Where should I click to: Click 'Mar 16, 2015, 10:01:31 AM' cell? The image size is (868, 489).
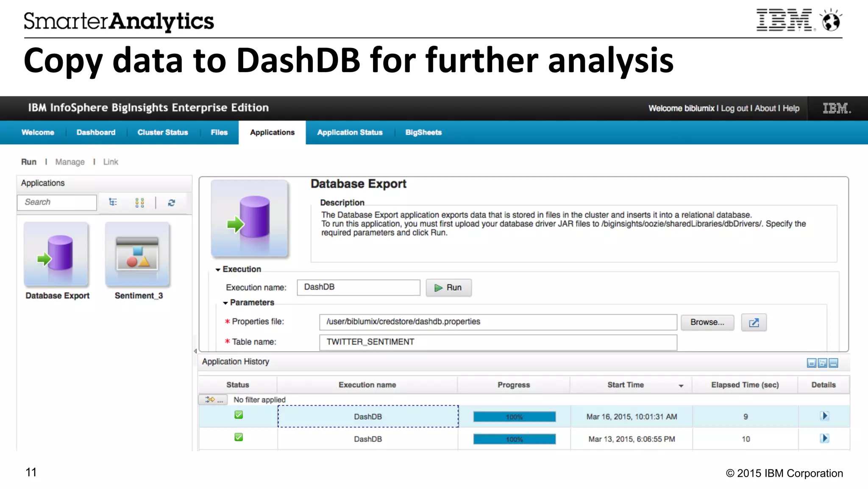click(632, 417)
